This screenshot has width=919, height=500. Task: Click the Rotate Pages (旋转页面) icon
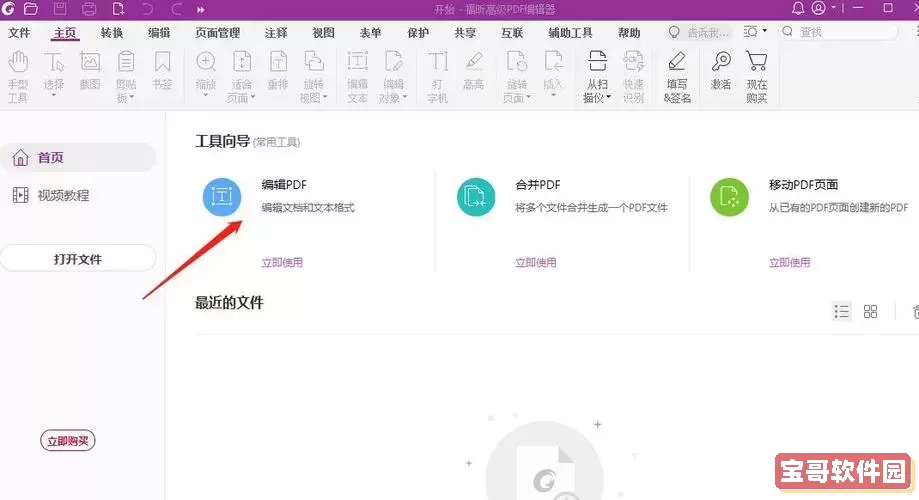(x=517, y=62)
